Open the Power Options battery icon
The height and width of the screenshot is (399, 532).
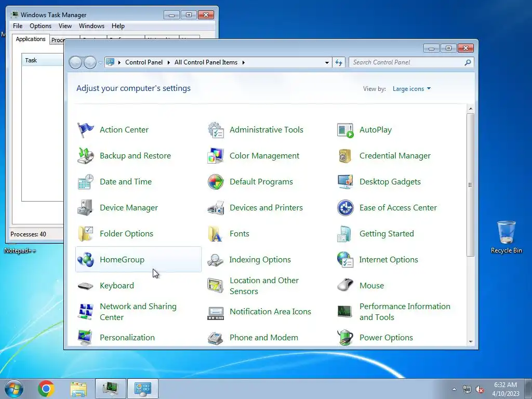[345, 338]
